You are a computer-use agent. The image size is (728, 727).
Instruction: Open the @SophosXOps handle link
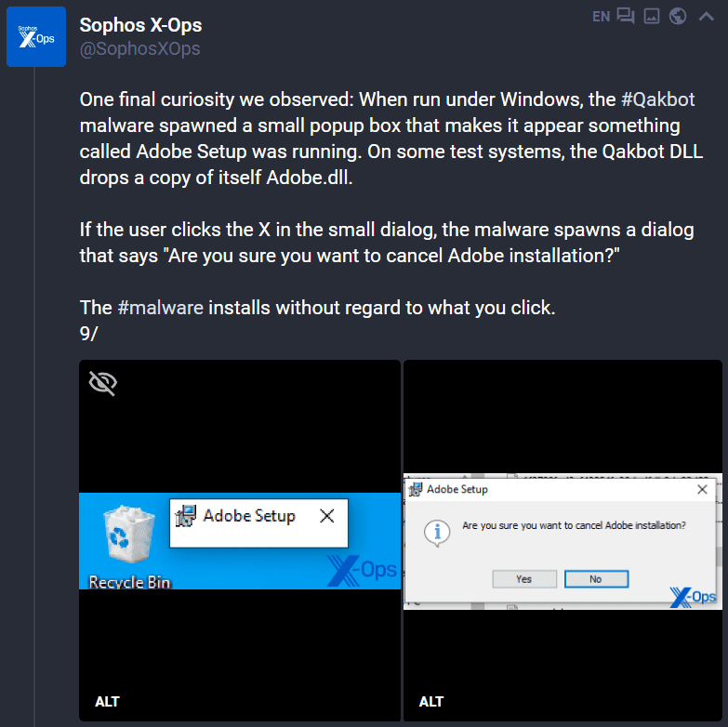[x=139, y=48]
